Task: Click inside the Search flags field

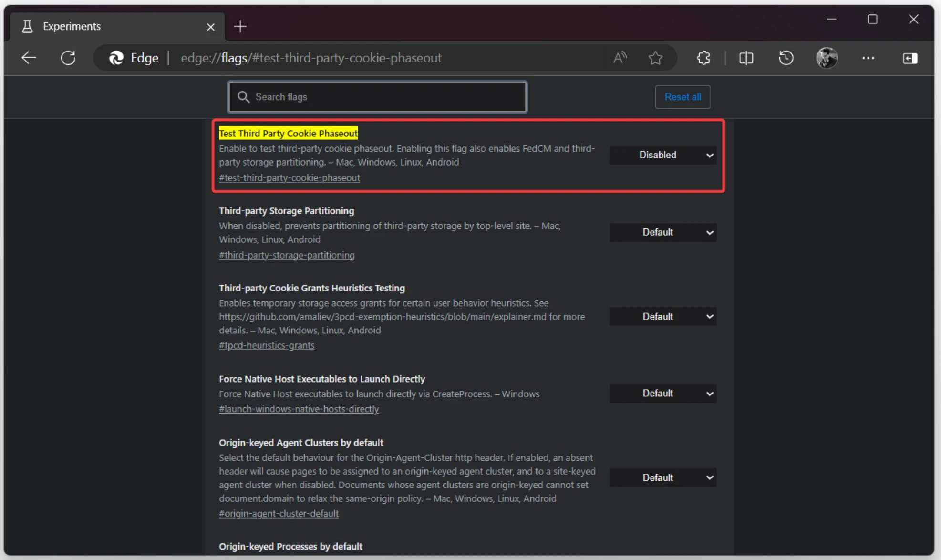Action: [x=376, y=97]
